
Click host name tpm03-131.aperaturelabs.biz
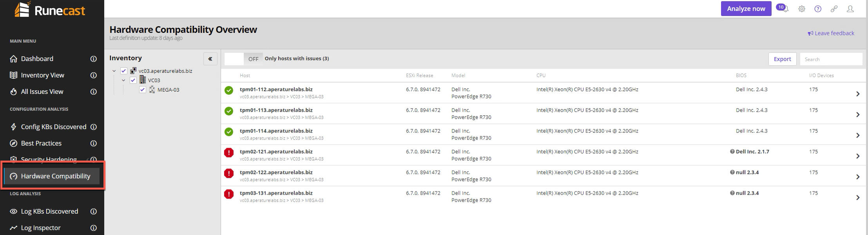coord(276,193)
